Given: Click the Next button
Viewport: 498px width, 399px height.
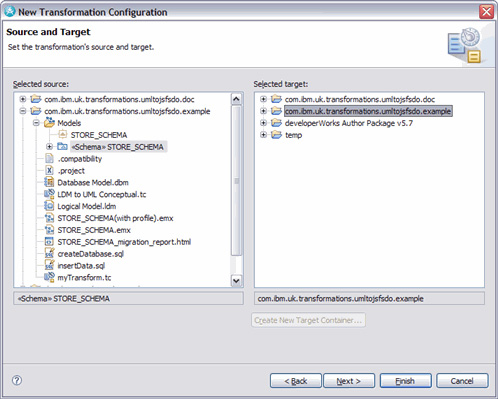Looking at the screenshot, I should (349, 381).
